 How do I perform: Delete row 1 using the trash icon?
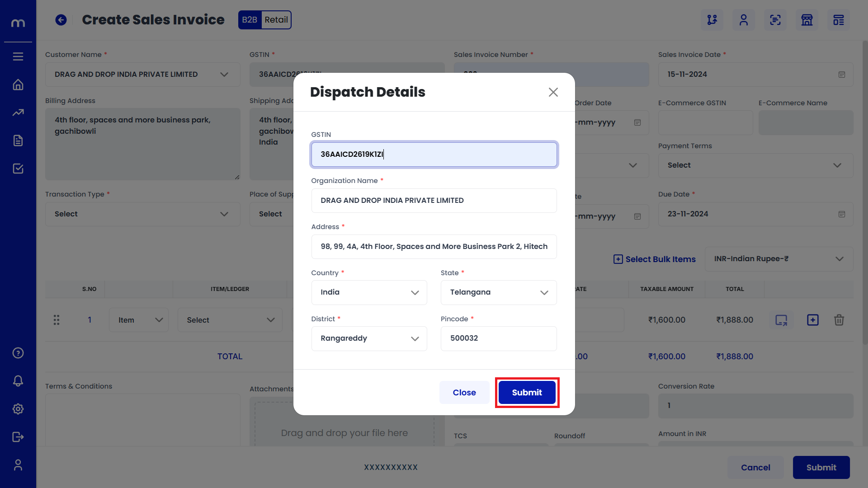(x=839, y=320)
